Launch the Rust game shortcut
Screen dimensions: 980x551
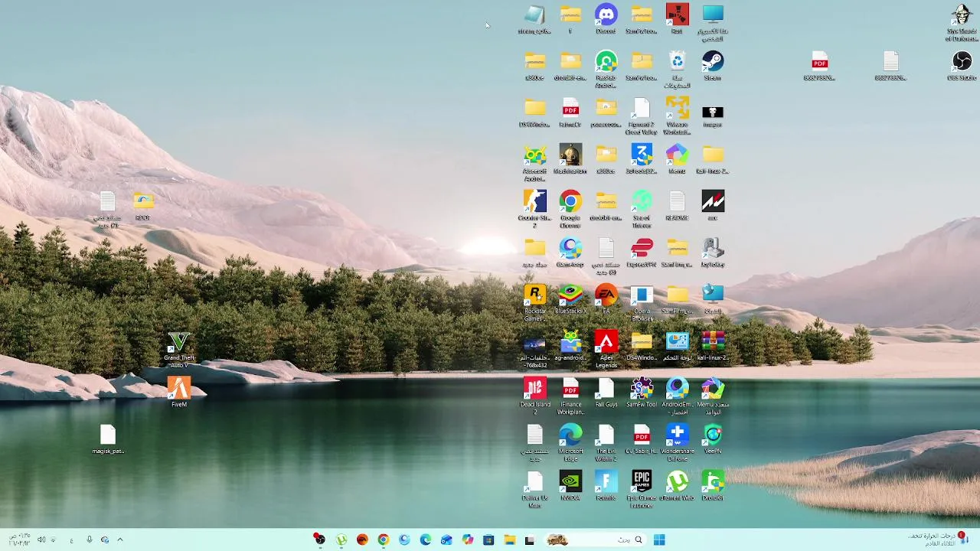pos(677,19)
